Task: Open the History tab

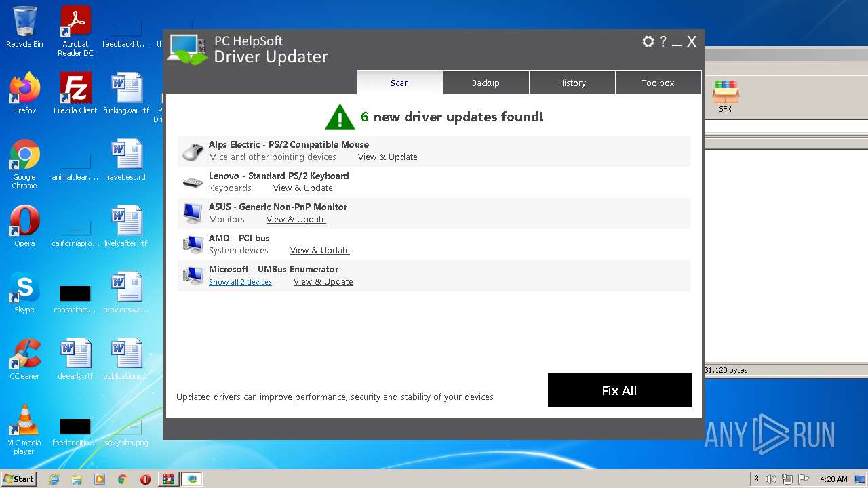Action: 572,83
